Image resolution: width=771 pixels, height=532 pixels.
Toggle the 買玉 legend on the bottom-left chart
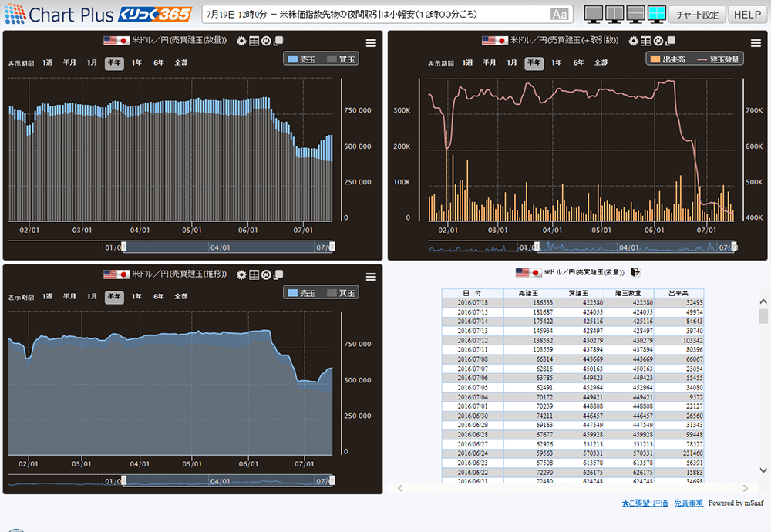coord(341,292)
